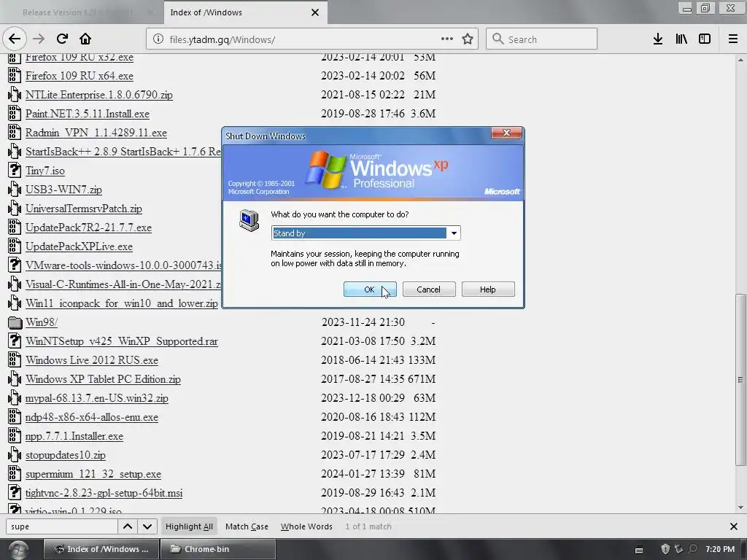The width and height of the screenshot is (747, 560).
Task: Expand the Stand by dropdown arrow
Action: (x=454, y=233)
